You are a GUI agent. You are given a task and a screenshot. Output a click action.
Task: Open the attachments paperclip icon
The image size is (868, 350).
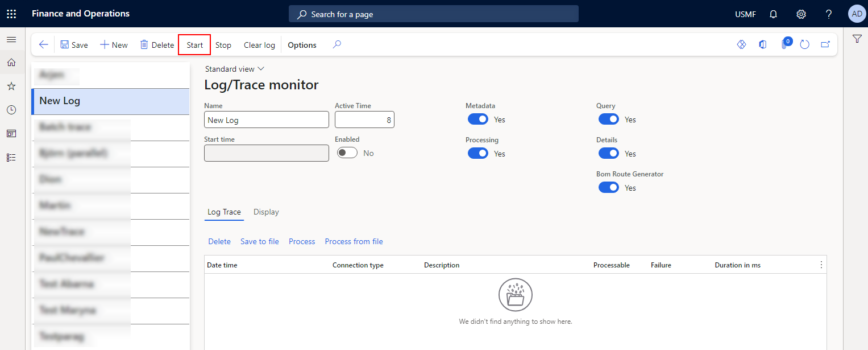pos(784,44)
